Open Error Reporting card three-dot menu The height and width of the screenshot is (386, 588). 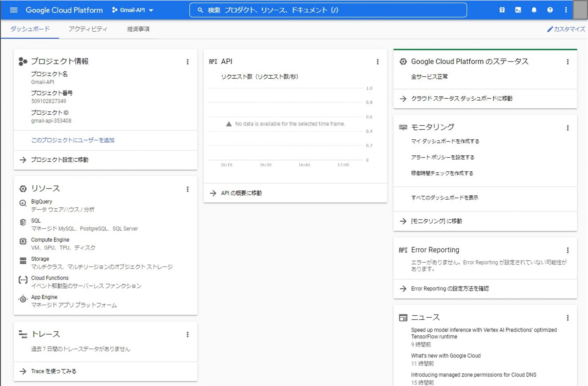coord(568,250)
